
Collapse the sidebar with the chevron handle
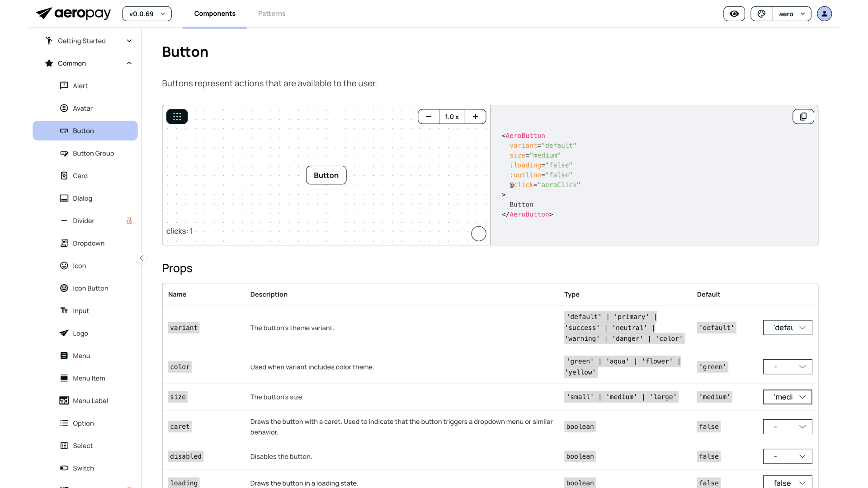pos(141,258)
